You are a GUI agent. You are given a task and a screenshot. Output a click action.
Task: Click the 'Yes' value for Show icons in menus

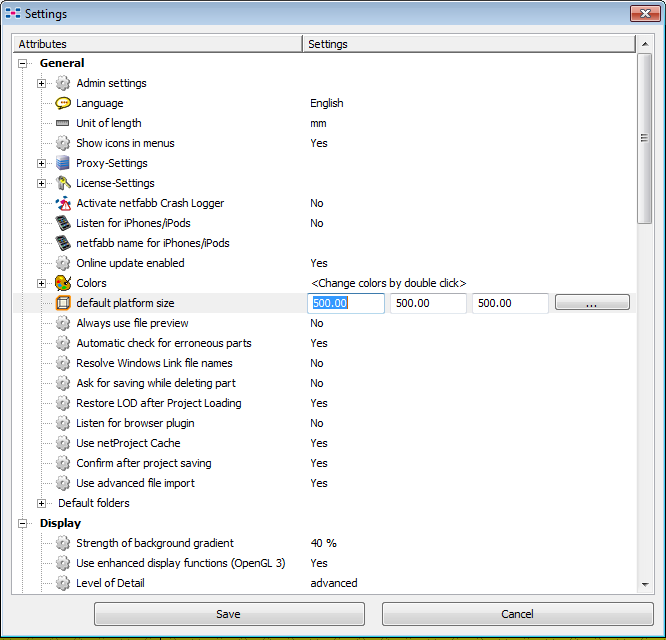(319, 143)
